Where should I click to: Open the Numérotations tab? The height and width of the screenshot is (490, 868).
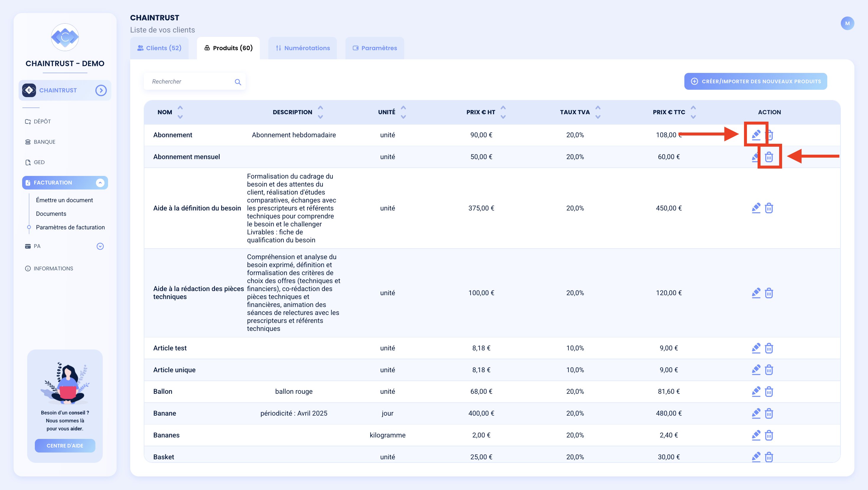click(303, 48)
